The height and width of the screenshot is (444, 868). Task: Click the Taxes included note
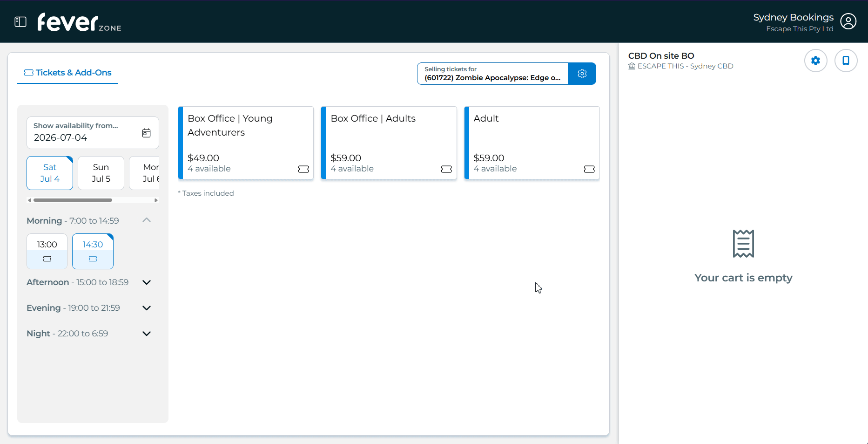tap(206, 193)
